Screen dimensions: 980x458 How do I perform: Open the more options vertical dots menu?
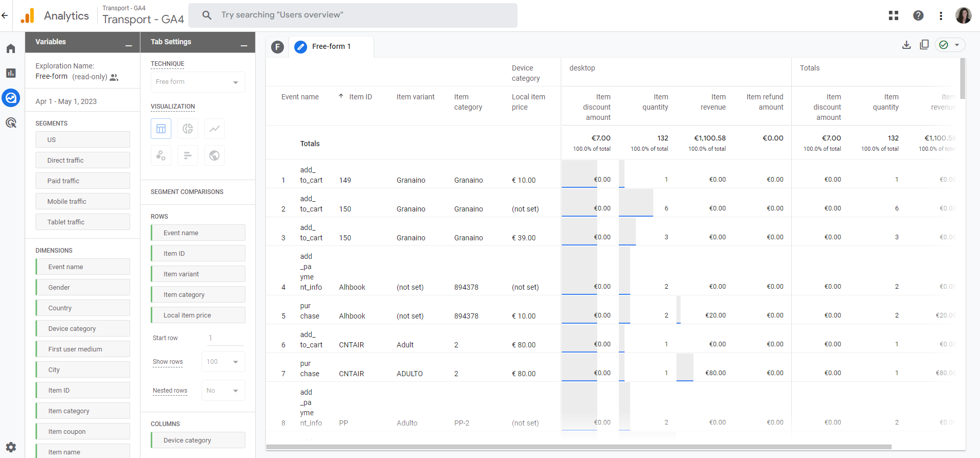click(941, 15)
